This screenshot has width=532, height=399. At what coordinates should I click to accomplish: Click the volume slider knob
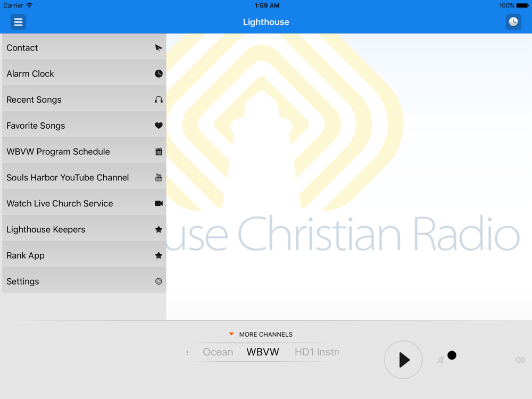pyautogui.click(x=452, y=355)
